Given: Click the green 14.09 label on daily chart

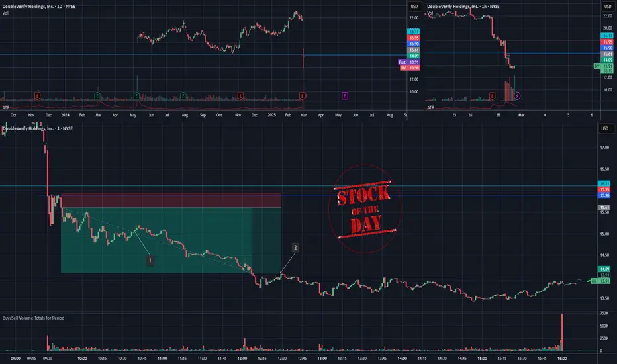Looking at the screenshot, I should click(413, 56).
